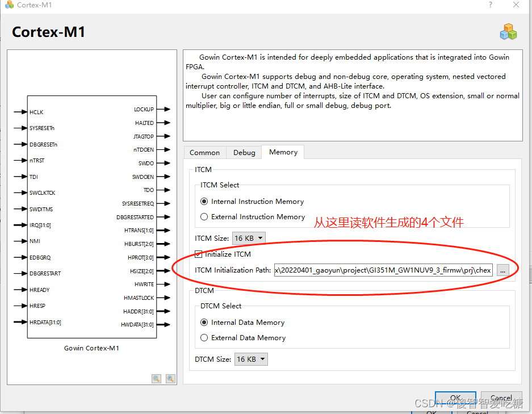Click the SWDOEN output port label
The width and height of the screenshot is (532, 414).
pyautogui.click(x=143, y=177)
